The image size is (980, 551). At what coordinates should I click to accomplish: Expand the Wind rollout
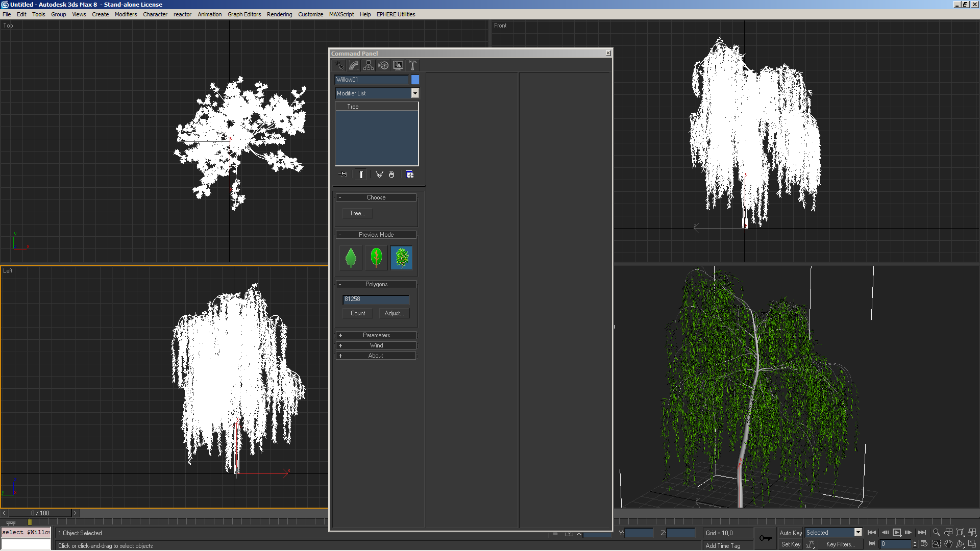[x=376, y=345]
